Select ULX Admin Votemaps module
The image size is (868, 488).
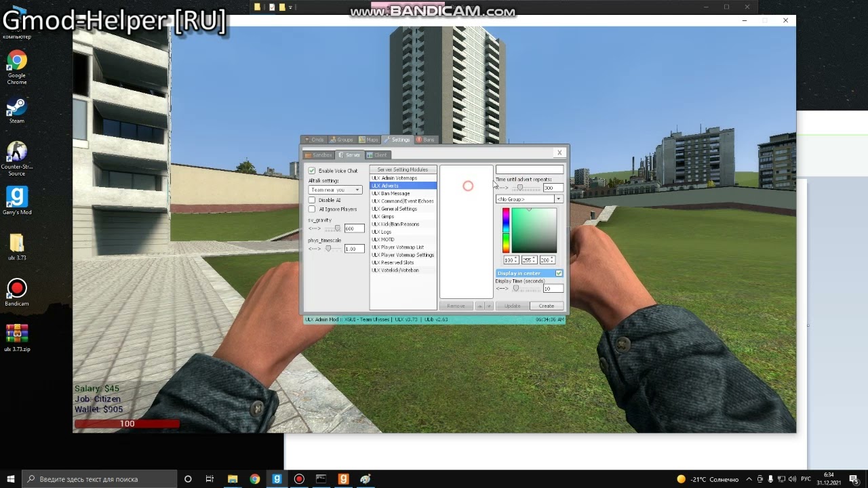(403, 178)
